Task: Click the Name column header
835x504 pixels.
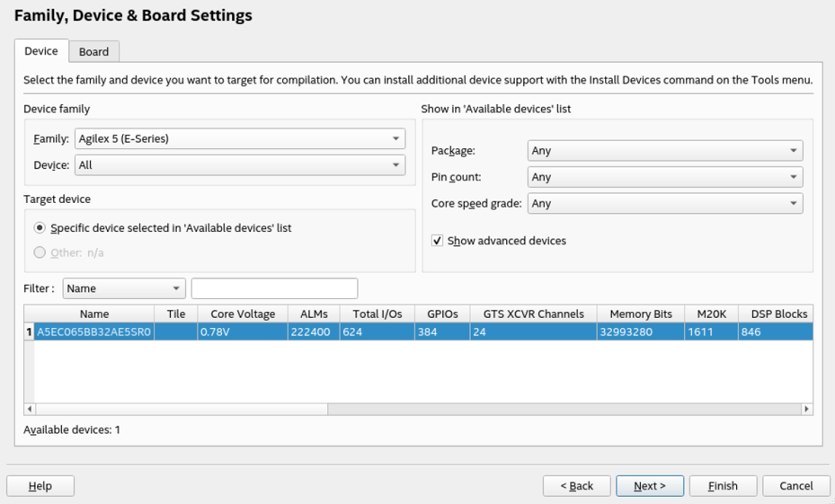Action: (94, 314)
